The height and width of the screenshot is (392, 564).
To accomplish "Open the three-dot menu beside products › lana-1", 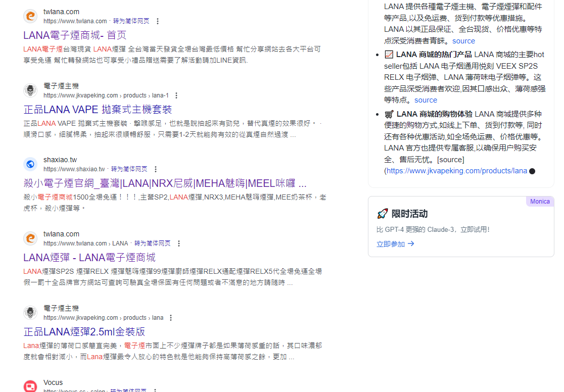I will (x=176, y=95).
